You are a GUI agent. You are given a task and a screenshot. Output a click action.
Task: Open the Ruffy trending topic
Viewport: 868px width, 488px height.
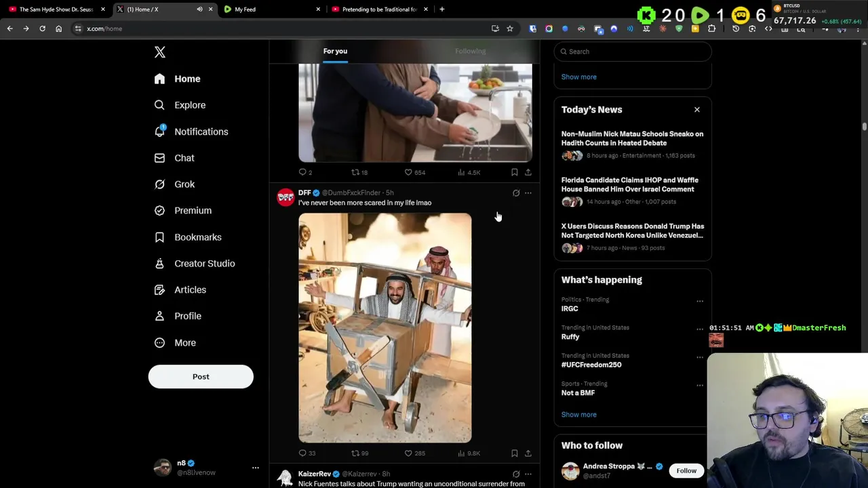[x=570, y=337]
